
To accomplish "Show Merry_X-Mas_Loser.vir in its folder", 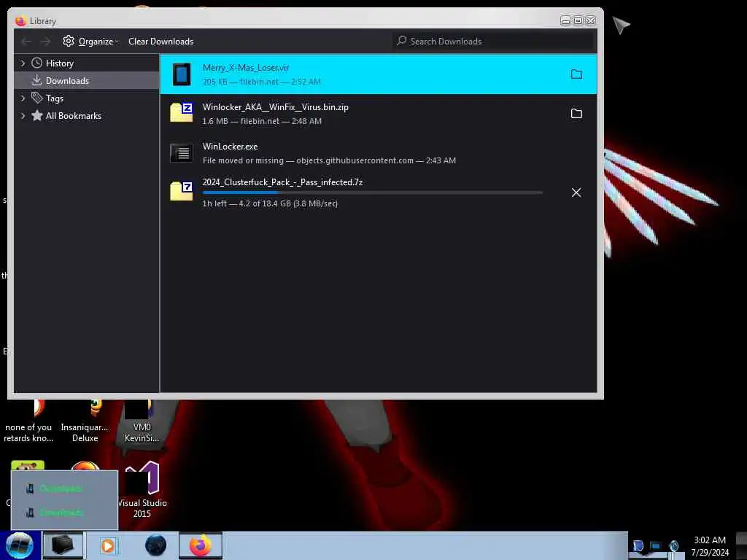I will point(576,74).
